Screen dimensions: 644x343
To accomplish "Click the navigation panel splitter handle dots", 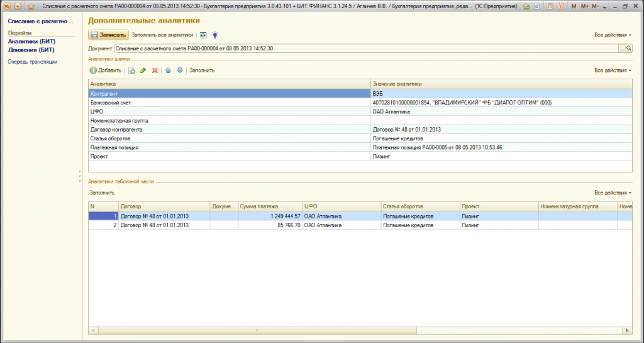I will (80, 176).
